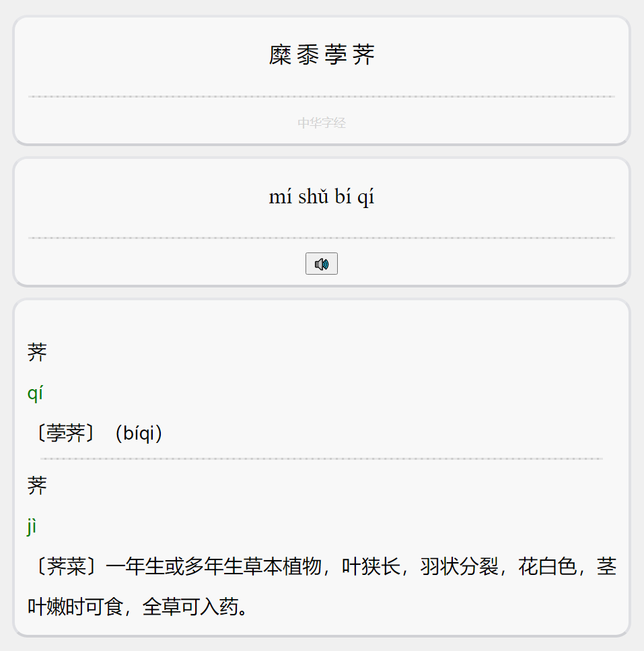
Task: Click the text 羽状分裂 in the description
Action: click(x=459, y=566)
